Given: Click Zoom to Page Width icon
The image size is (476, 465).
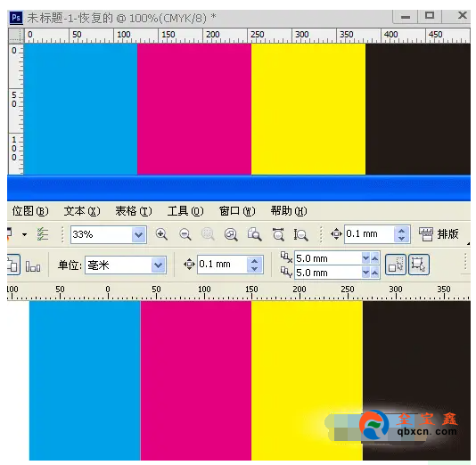Looking at the screenshot, I should [x=278, y=234].
